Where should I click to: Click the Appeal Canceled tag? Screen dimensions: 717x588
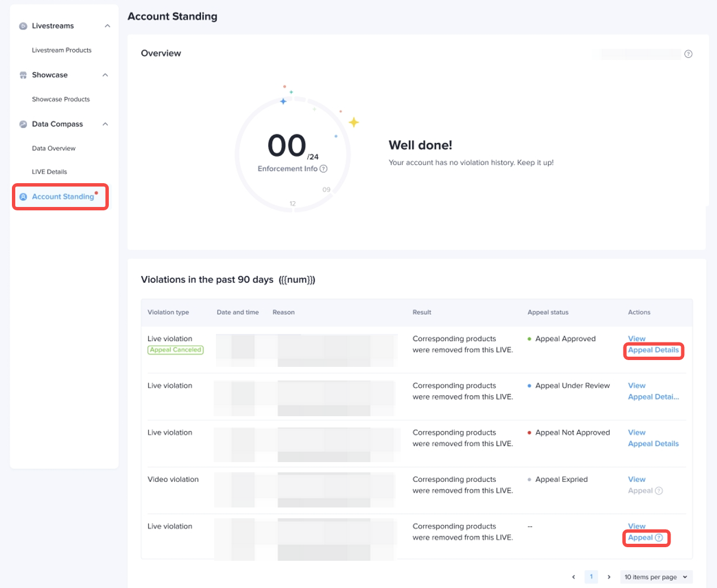pyautogui.click(x=176, y=350)
